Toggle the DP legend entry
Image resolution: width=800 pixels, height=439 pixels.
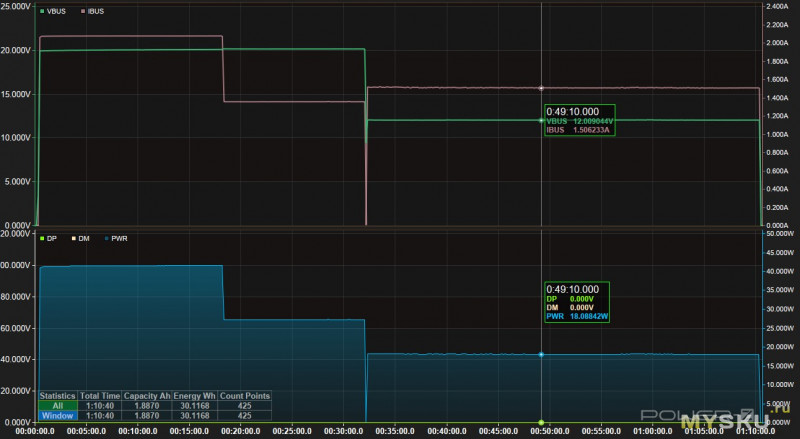(x=48, y=238)
